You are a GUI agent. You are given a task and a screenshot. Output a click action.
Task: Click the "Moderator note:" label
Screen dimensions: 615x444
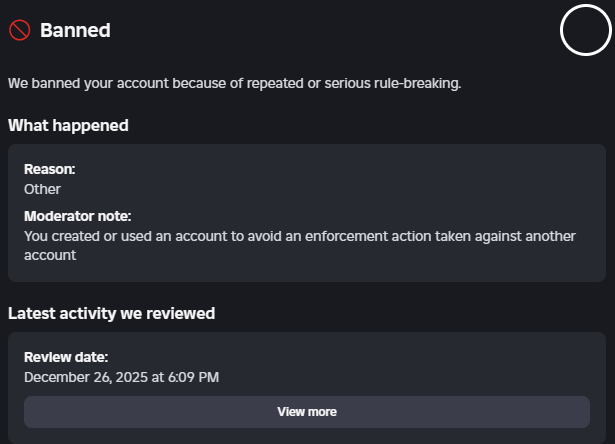[x=77, y=216]
